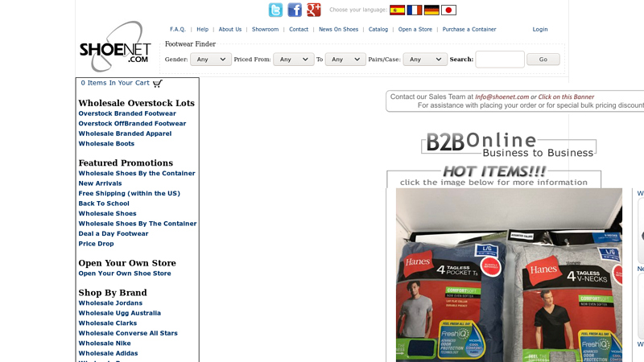
Task: Open the Facebook social icon
Action: coord(295,10)
